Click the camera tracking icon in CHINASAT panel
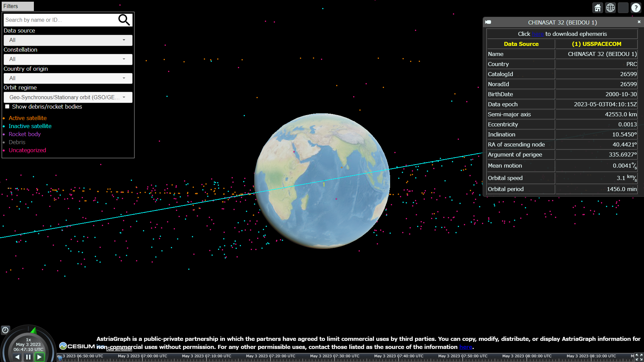This screenshot has width=644, height=362. coord(488,22)
